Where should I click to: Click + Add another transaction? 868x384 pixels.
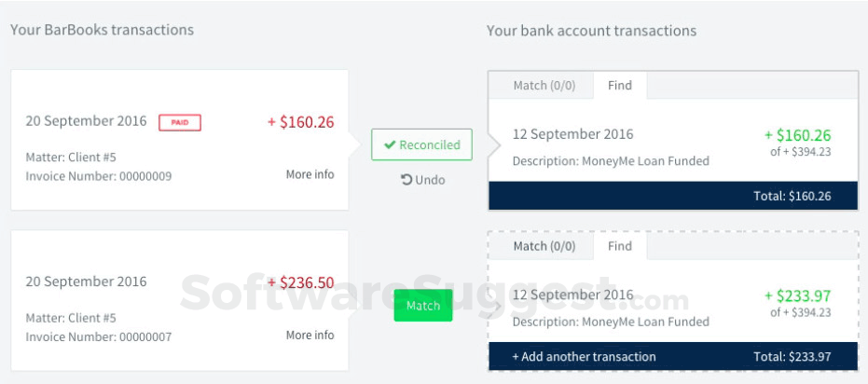pyautogui.click(x=584, y=356)
